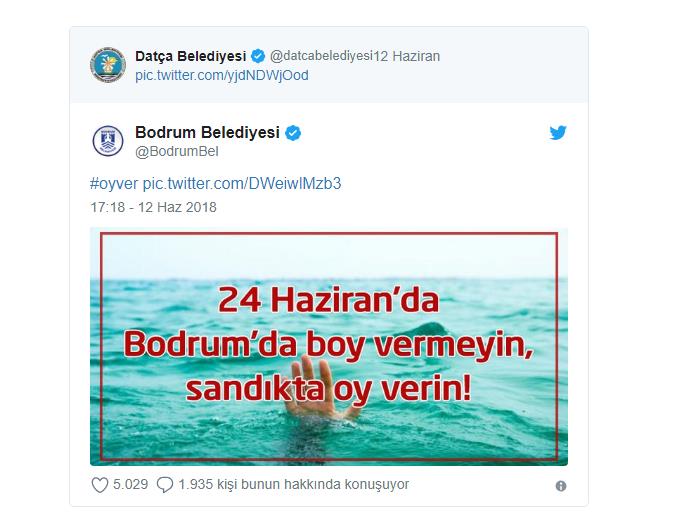Open replies via the speech bubble icon
The height and width of the screenshot is (526, 688).
coord(165,485)
